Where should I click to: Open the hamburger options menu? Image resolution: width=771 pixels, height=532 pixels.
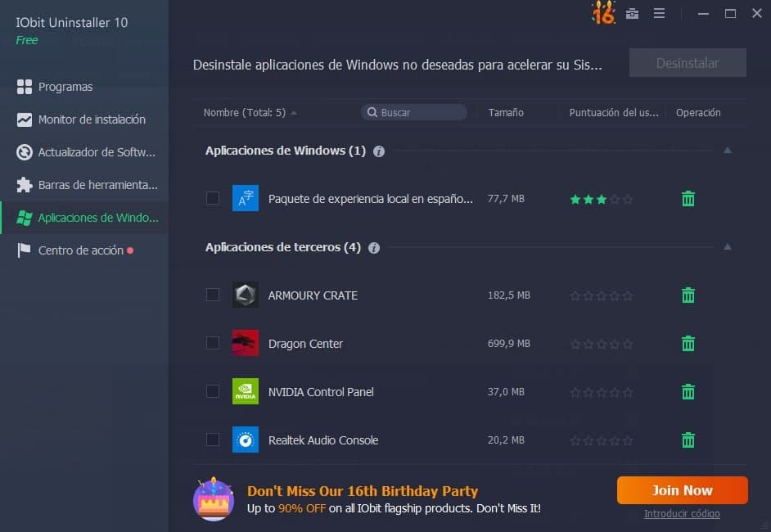[x=659, y=13]
